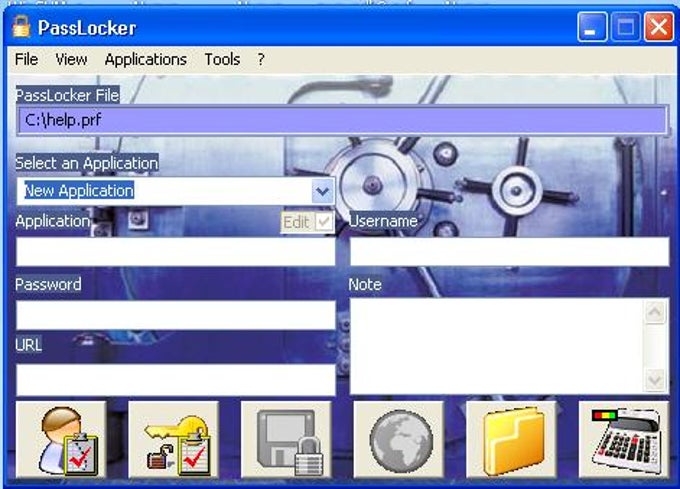Click the golden key and padlock button
This screenshot has width=680, height=489.
tap(173, 440)
